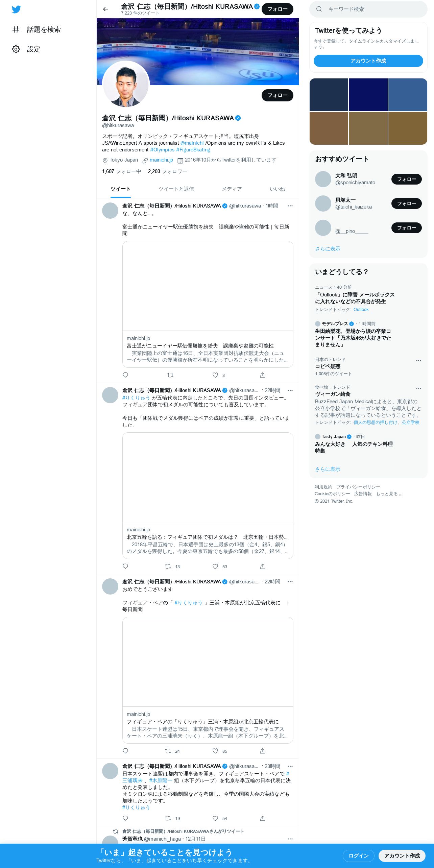The image size is (434, 868).
Task: Click アカウント作成 in bottom banner
Action: pos(402,855)
